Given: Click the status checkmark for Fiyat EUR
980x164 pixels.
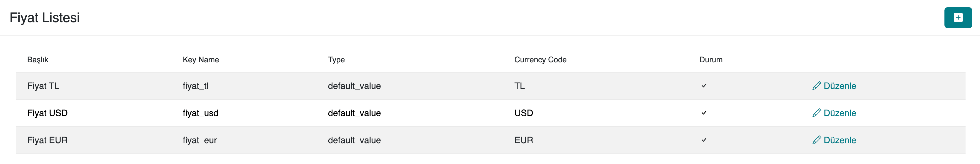Looking at the screenshot, I should [703, 140].
